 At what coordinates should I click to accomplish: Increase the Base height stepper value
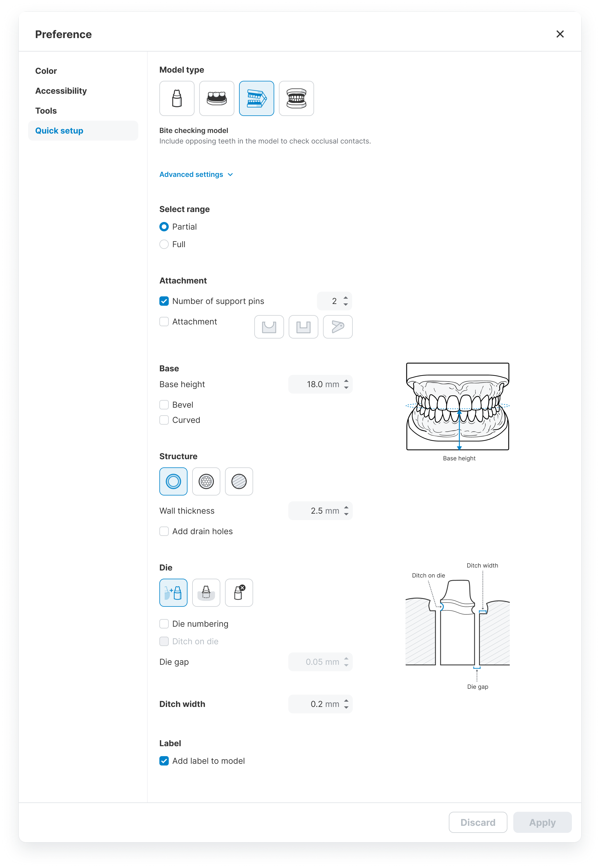(x=346, y=381)
